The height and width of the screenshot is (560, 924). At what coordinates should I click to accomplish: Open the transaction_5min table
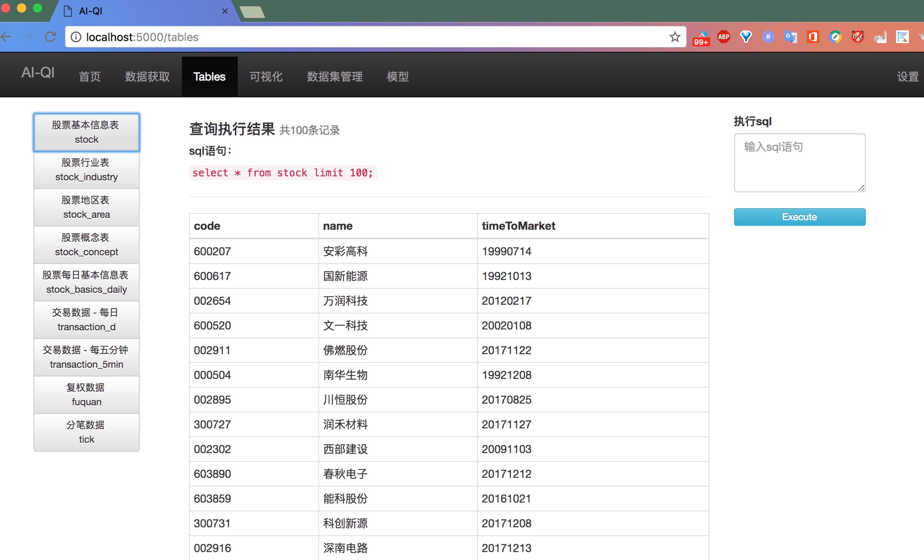pyautogui.click(x=87, y=357)
